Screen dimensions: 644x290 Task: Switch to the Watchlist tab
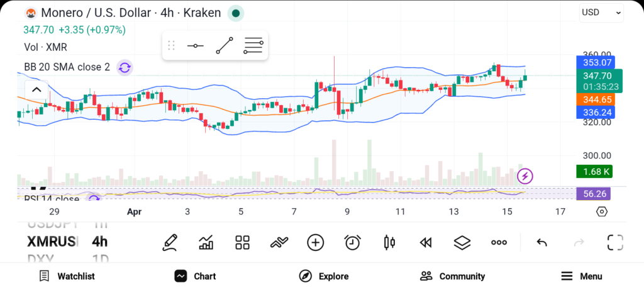(67, 276)
